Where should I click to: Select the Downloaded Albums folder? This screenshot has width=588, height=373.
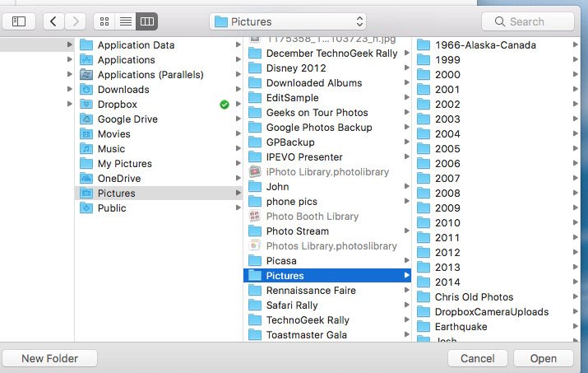tap(327, 83)
